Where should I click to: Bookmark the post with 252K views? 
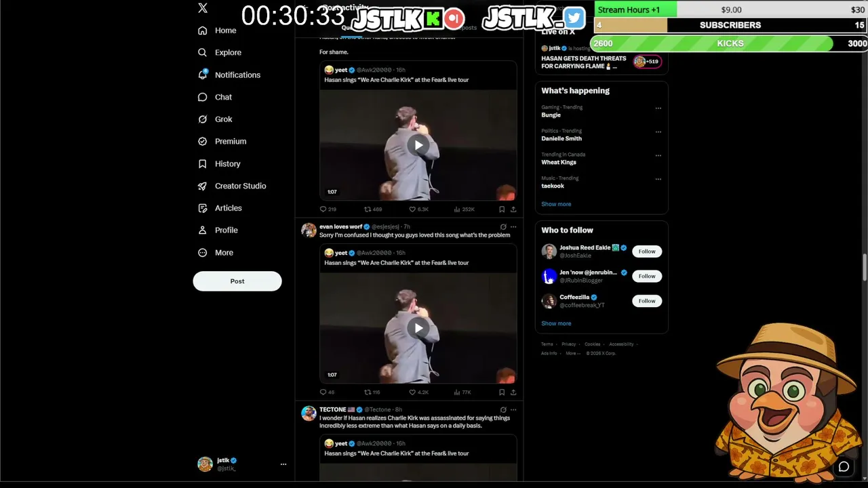pos(502,209)
